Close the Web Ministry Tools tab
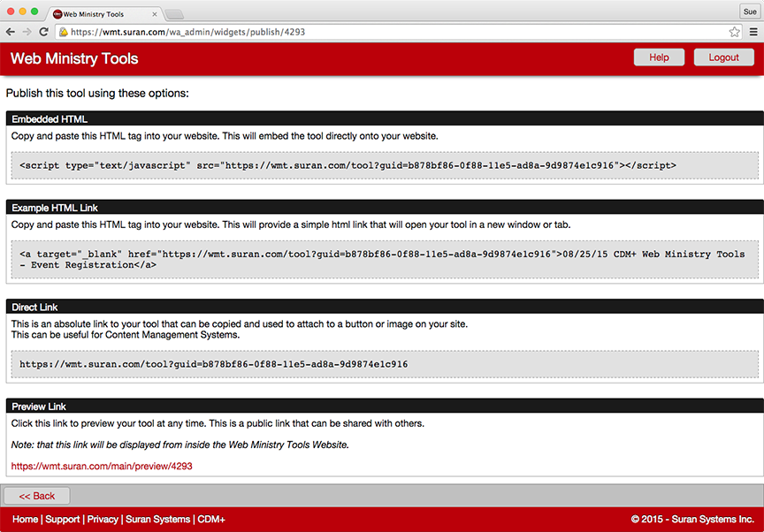Image resolution: width=764 pixels, height=532 pixels. coord(155,14)
